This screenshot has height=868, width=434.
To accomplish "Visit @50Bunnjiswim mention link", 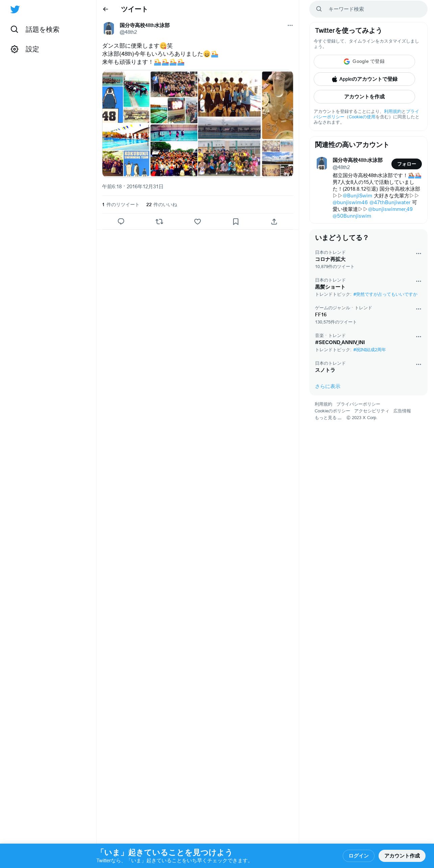I will point(352,216).
